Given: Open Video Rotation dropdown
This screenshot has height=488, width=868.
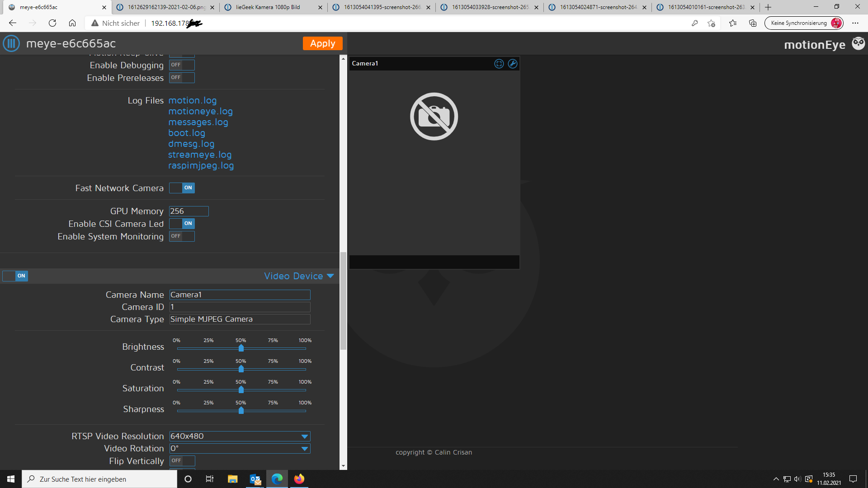Looking at the screenshot, I should tap(240, 449).
